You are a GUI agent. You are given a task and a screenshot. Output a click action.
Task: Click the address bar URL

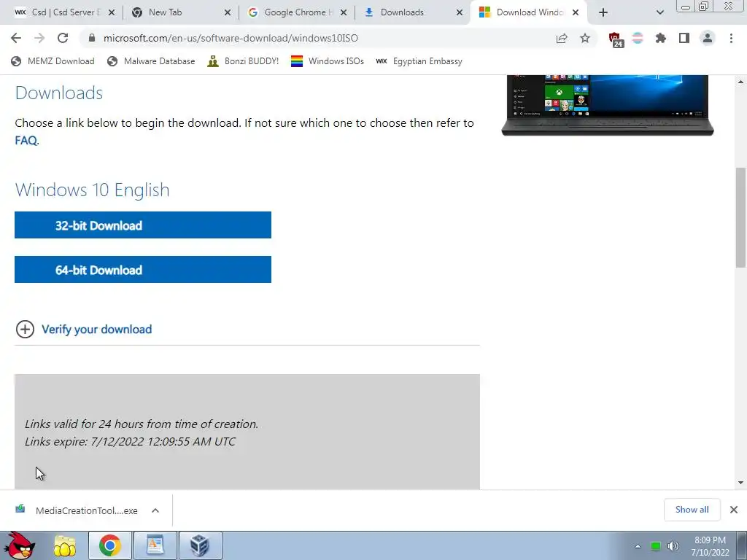coord(231,38)
